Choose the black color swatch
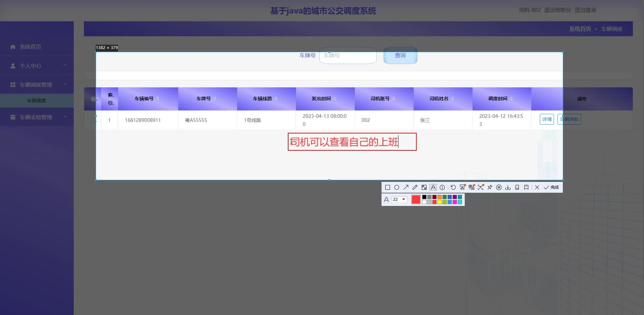Image resolution: width=644 pixels, height=315 pixels. [424, 197]
